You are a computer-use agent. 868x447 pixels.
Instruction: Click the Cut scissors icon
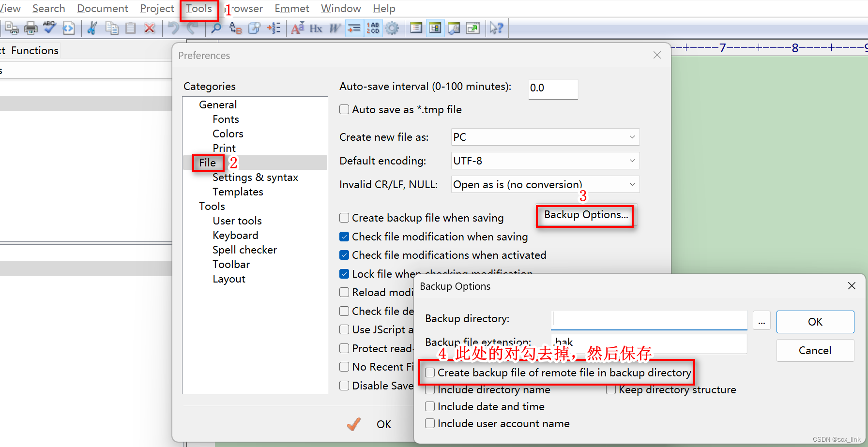click(92, 29)
